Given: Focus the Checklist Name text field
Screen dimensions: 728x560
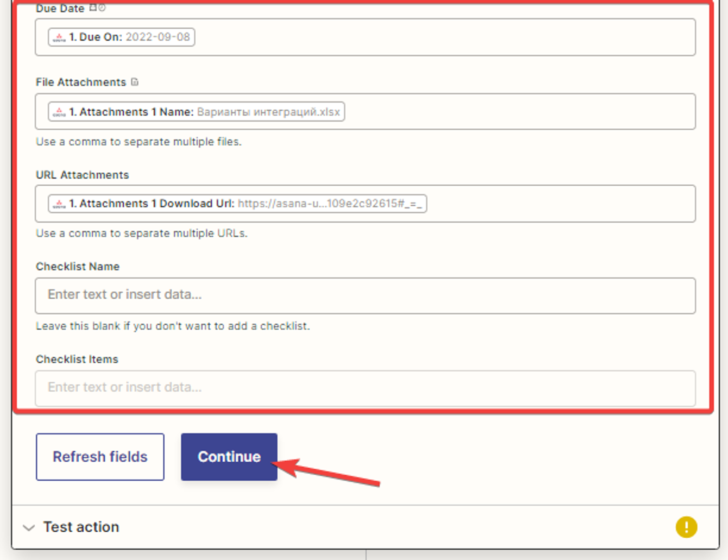Looking at the screenshot, I should point(365,295).
